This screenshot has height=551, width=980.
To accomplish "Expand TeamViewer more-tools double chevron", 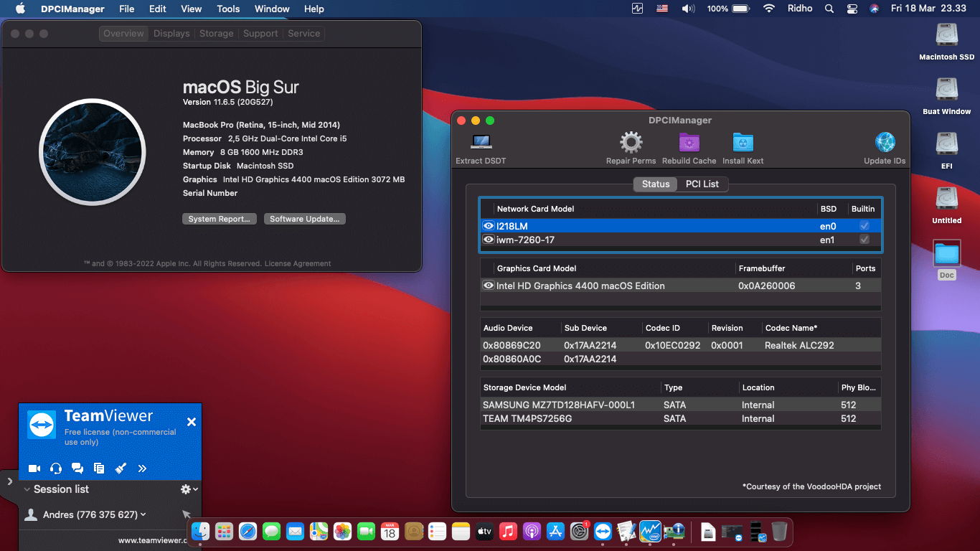I will pos(142,468).
